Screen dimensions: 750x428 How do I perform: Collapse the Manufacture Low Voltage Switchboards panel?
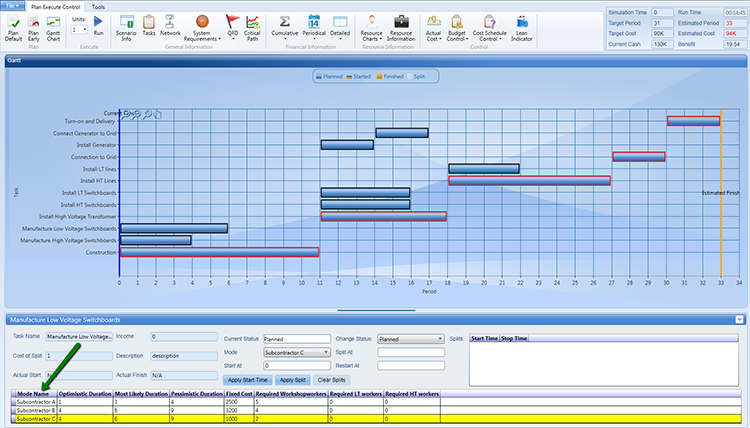point(739,319)
